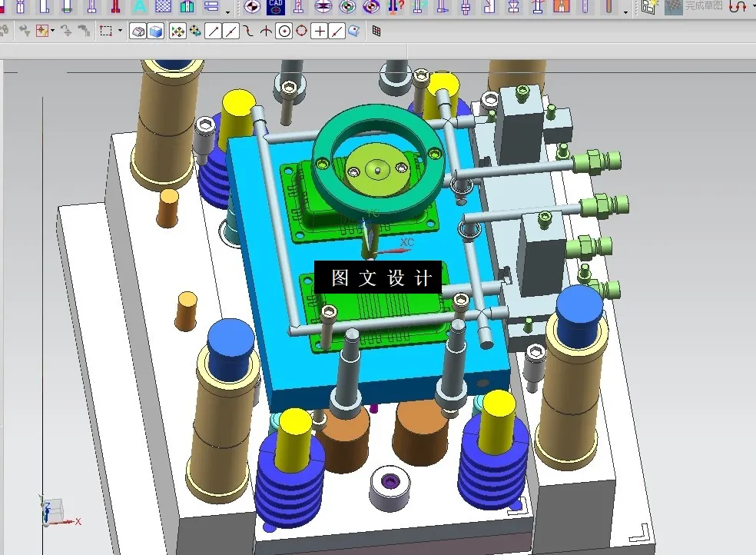Select the sprue bushing icon in top toolbar

tap(514, 8)
